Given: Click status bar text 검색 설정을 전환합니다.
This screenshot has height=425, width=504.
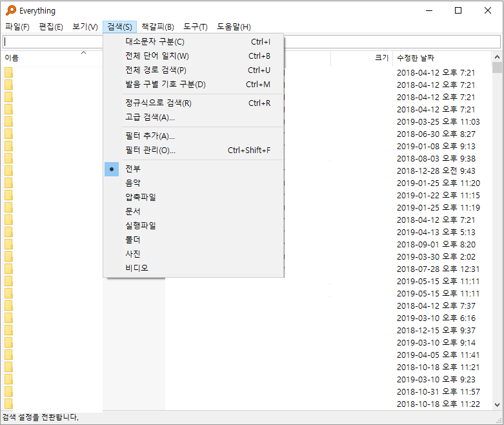Looking at the screenshot, I should [40, 417].
